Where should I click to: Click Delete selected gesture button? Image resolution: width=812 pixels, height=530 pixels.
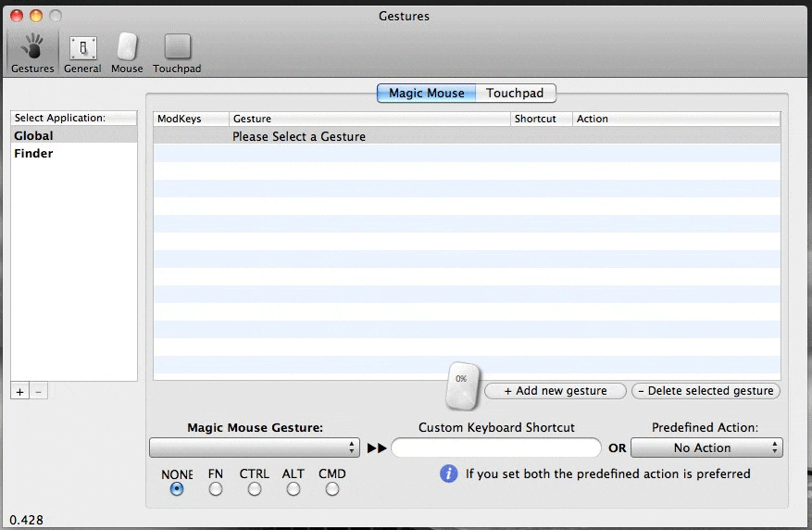706,391
